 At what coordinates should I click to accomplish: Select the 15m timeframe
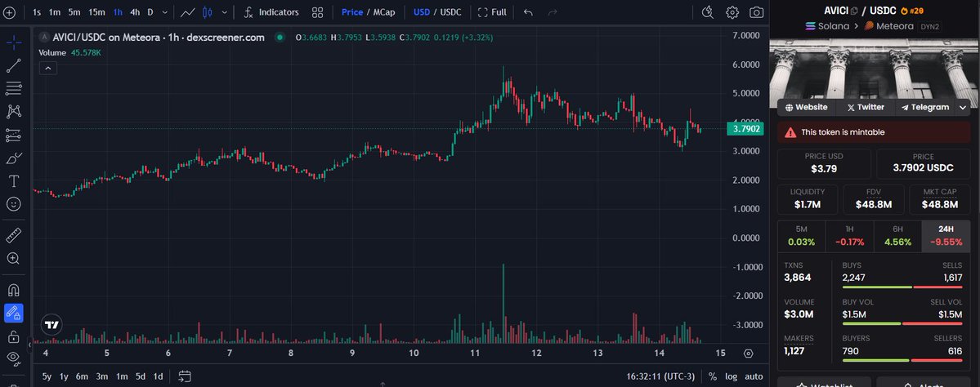tap(96, 12)
